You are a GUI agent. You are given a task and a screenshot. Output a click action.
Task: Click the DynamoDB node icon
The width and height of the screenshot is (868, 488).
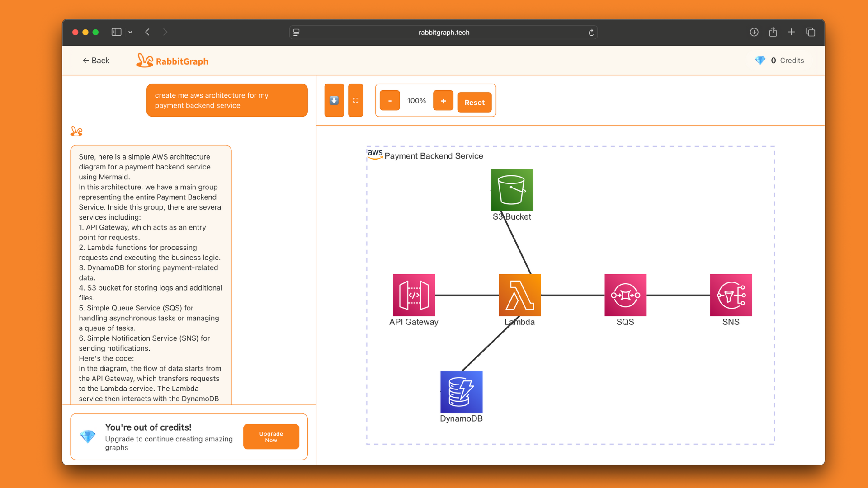coord(461,392)
